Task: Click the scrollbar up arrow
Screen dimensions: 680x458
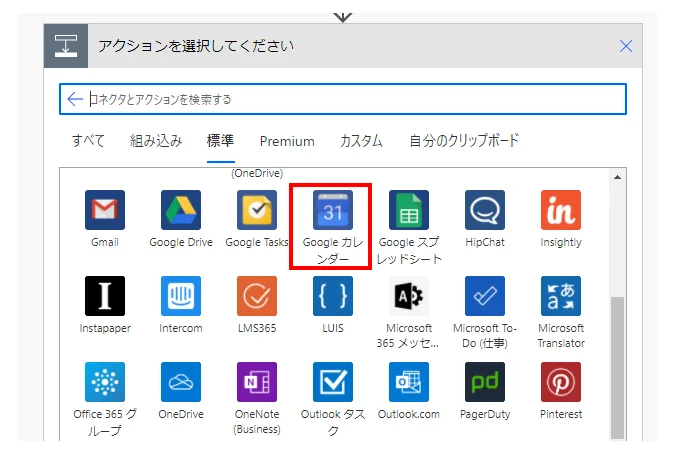Action: (x=617, y=177)
